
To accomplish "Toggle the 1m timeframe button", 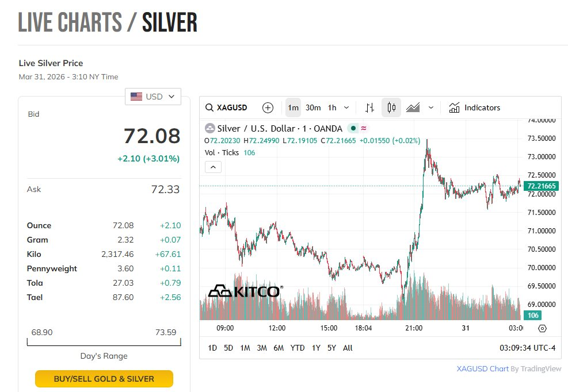I will (293, 107).
